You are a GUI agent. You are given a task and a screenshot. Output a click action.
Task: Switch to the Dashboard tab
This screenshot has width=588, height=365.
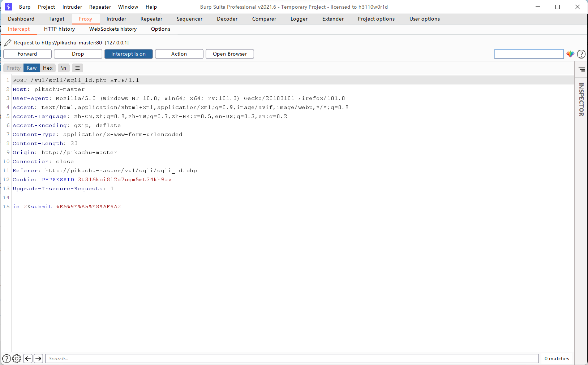point(21,19)
